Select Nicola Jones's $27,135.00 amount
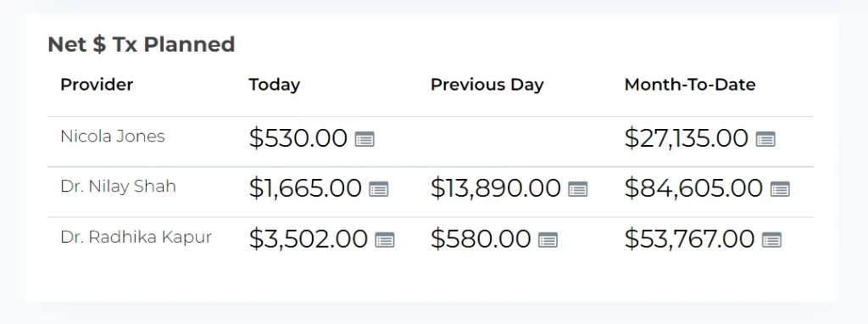868x324 pixels. tap(687, 138)
